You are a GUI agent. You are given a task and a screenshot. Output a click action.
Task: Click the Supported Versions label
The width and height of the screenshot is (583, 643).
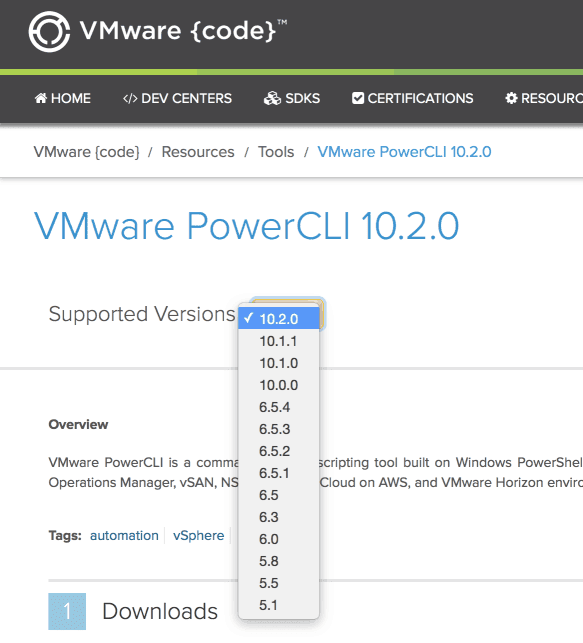click(x=142, y=315)
